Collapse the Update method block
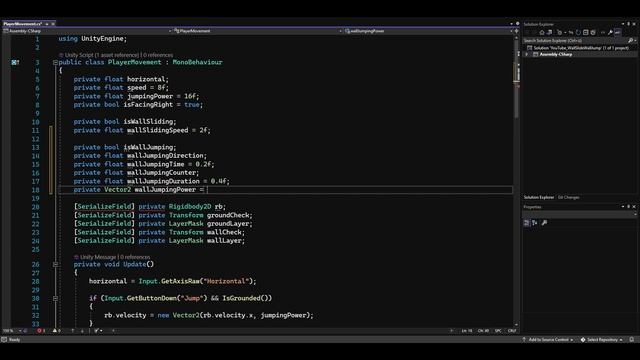 (55, 264)
